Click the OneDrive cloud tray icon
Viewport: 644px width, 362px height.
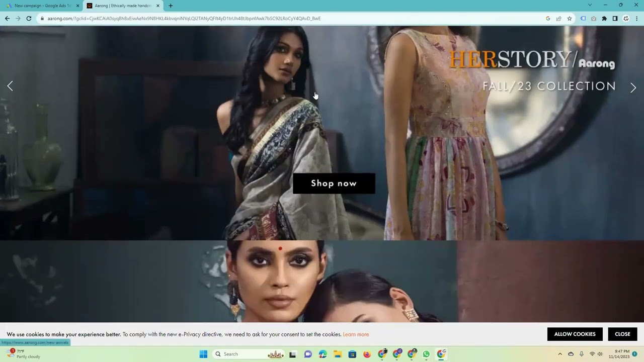(x=571, y=354)
